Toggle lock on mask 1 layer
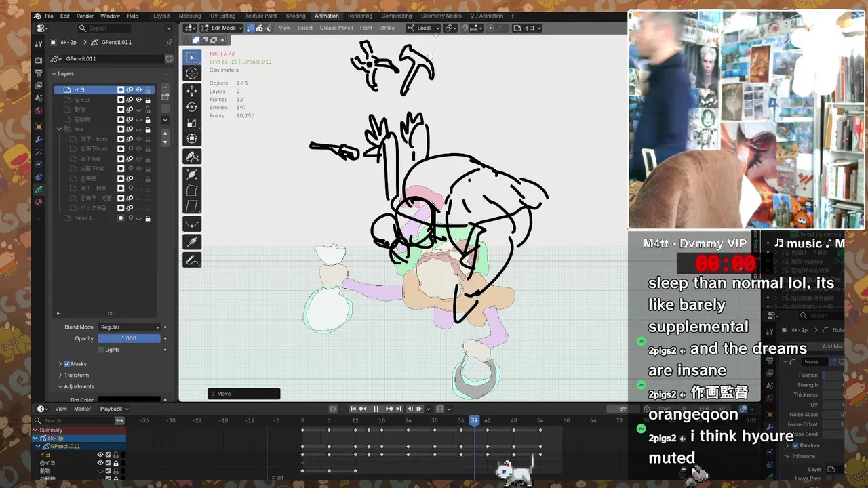Viewport: 868px width, 488px height. tap(148, 218)
